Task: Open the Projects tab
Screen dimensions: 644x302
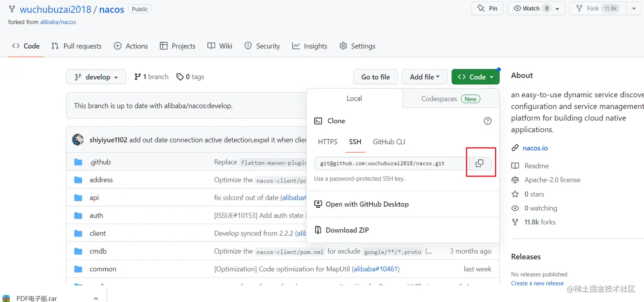Action: (x=178, y=46)
